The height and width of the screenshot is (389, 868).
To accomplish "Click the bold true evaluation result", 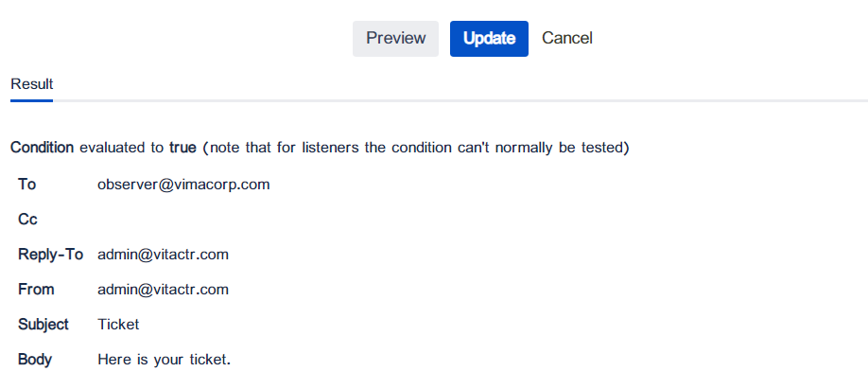I will click(182, 148).
